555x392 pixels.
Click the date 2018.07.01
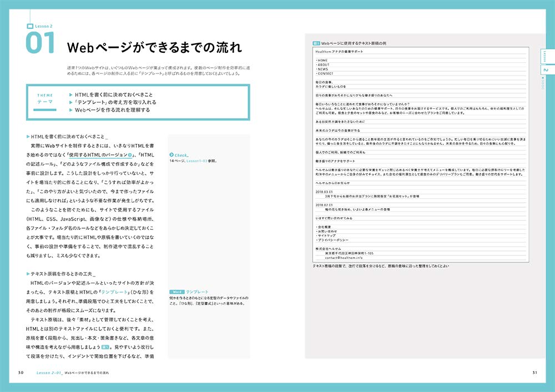point(324,205)
